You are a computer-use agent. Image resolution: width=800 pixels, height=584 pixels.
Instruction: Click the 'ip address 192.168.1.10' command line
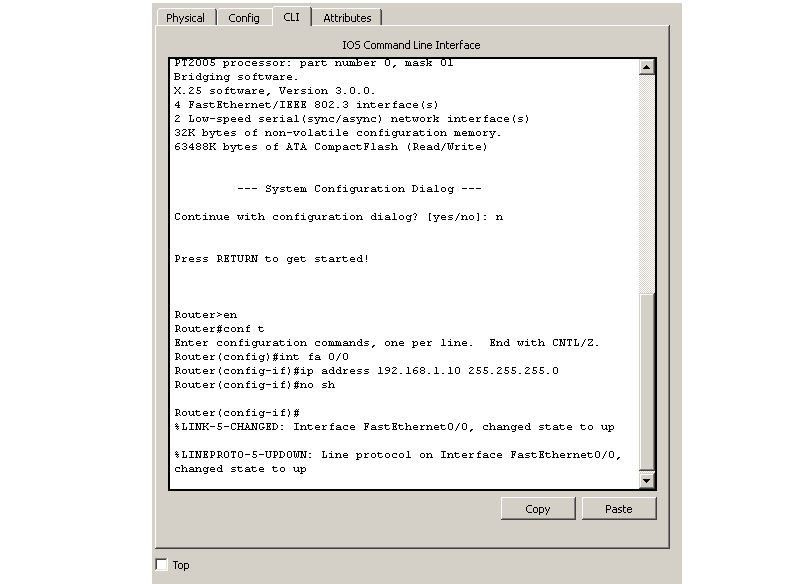[366, 371]
